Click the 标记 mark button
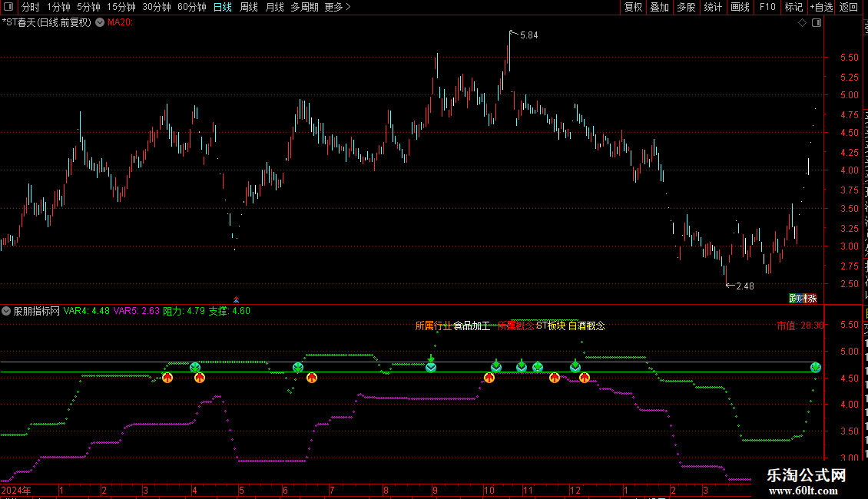868x499 pixels. click(793, 7)
